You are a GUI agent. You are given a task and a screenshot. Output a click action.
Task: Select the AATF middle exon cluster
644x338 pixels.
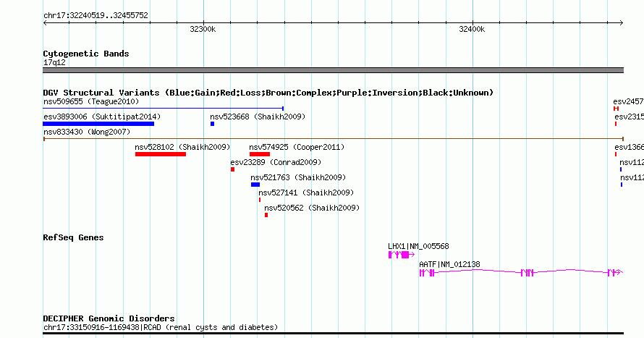click(528, 273)
